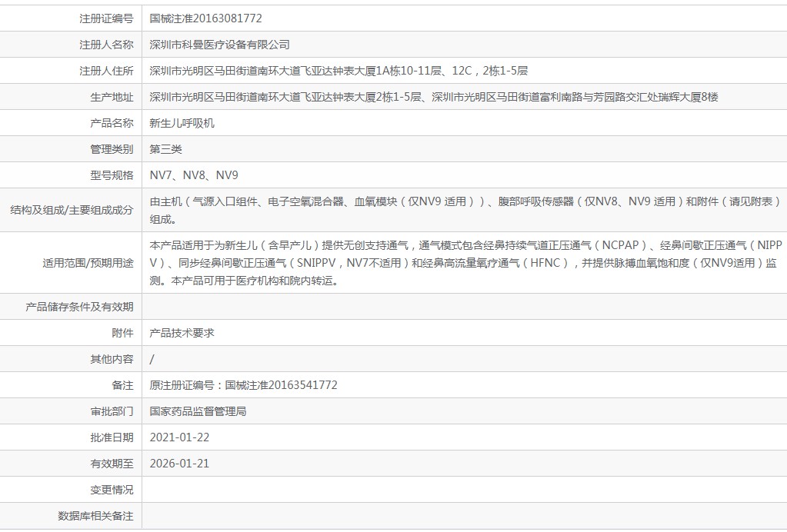
Task: Click the 结构及组成/主要组成成分 label
Action: coord(72,210)
